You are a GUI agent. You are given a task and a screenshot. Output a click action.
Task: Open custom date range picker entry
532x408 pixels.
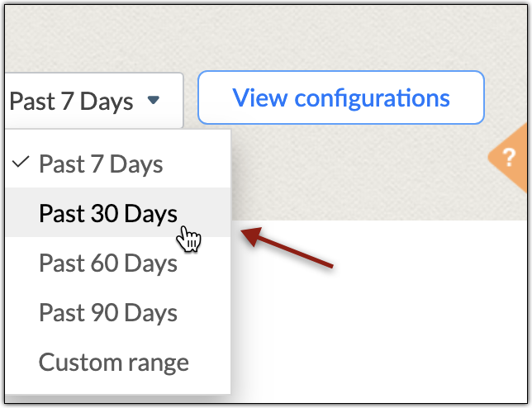point(113,362)
